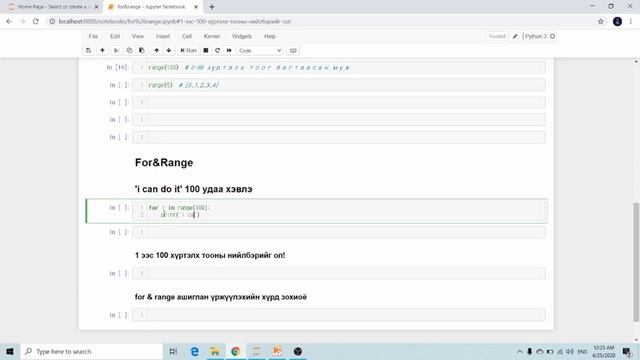
Task: Go forward with the browser forward arrow
Action: tap(22, 21)
